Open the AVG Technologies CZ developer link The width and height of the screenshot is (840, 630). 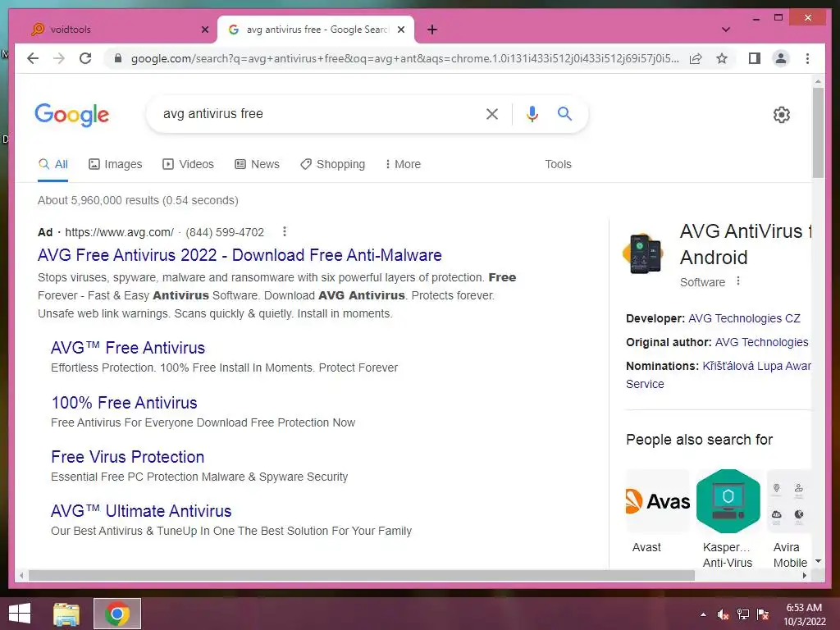pyautogui.click(x=744, y=318)
